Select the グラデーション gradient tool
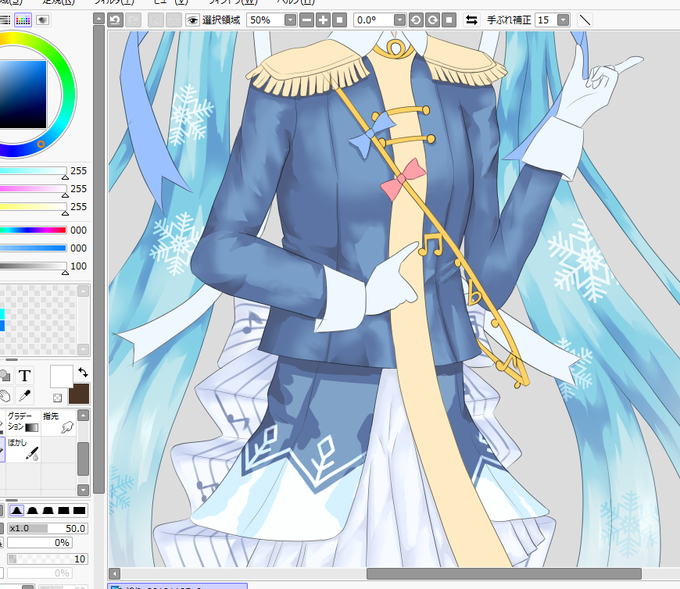 coord(23,422)
